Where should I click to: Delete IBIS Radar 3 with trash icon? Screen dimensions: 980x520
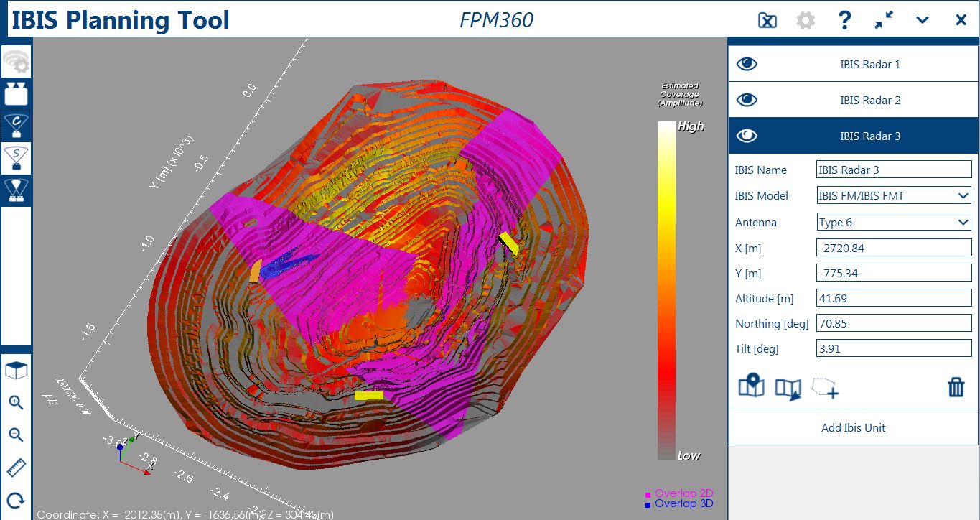coord(956,387)
